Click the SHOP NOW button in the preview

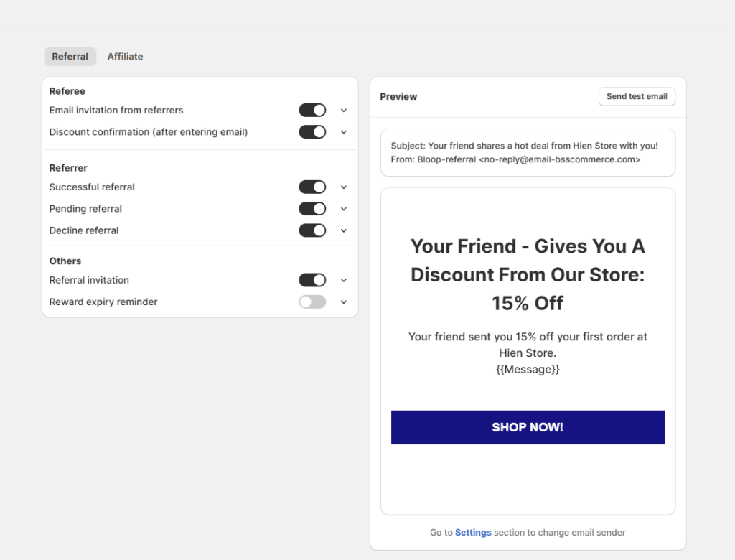(x=528, y=426)
